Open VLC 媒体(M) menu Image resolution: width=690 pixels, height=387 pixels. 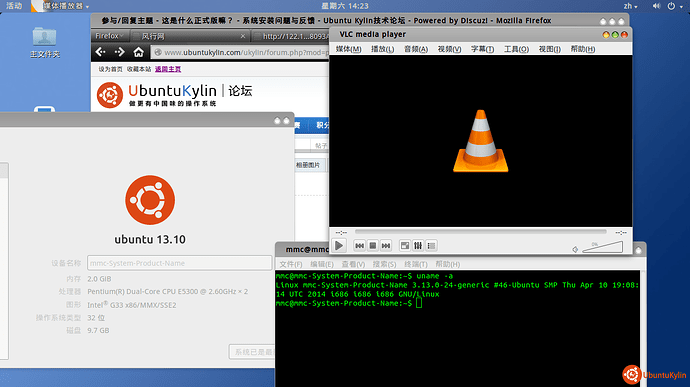pyautogui.click(x=349, y=49)
